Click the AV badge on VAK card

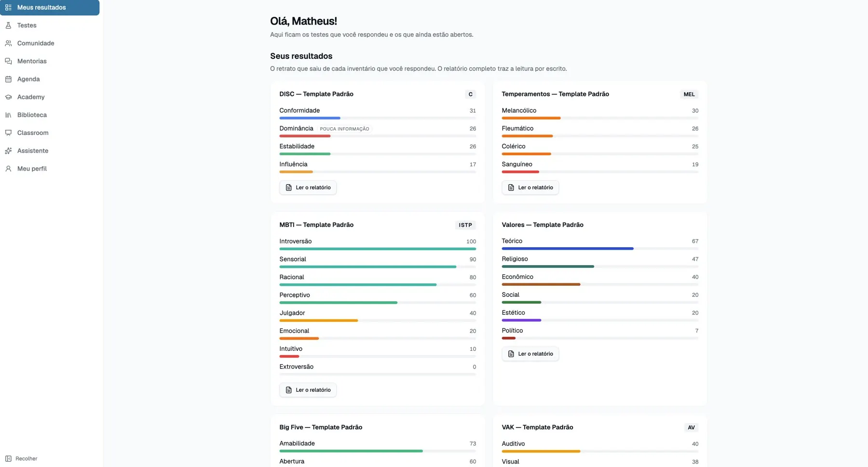tap(691, 427)
